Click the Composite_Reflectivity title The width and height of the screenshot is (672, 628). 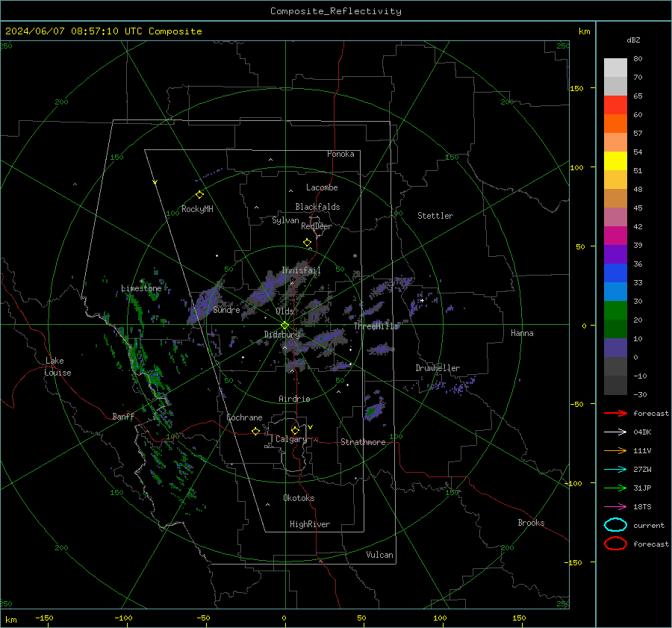[x=335, y=11]
